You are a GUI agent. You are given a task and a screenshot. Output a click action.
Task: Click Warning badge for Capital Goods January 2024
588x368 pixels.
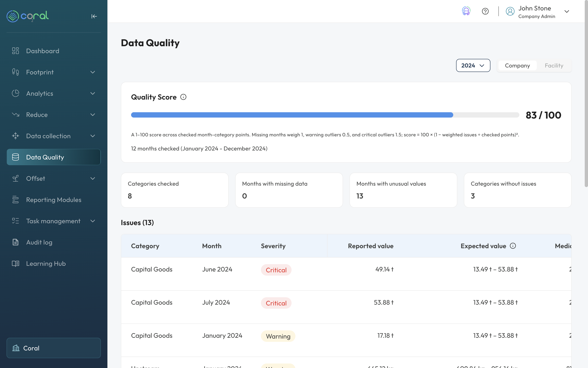pos(278,336)
